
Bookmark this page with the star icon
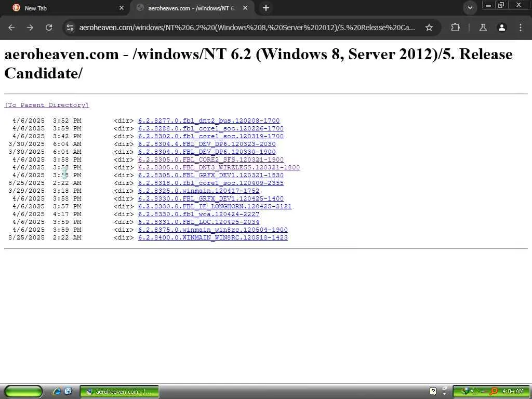(429, 28)
